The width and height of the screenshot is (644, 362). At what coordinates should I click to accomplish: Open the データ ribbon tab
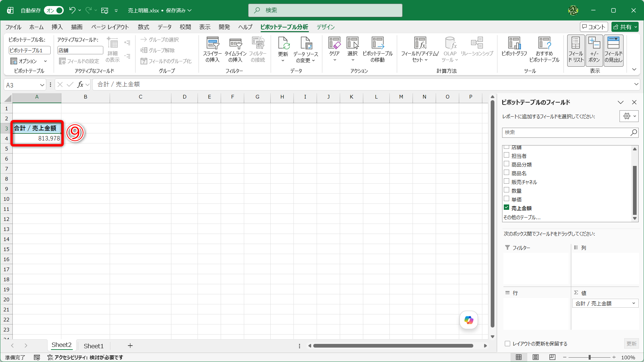165,27
